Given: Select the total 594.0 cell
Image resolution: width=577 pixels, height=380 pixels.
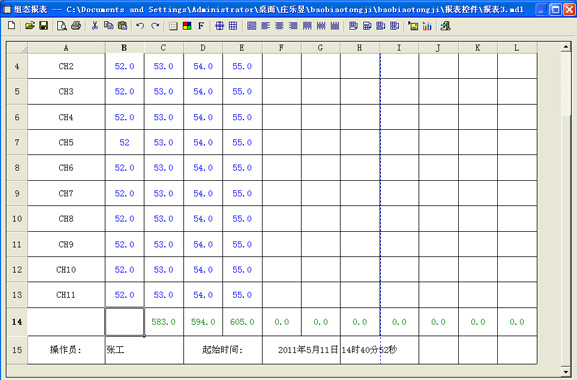Looking at the screenshot, I should 203,322.
